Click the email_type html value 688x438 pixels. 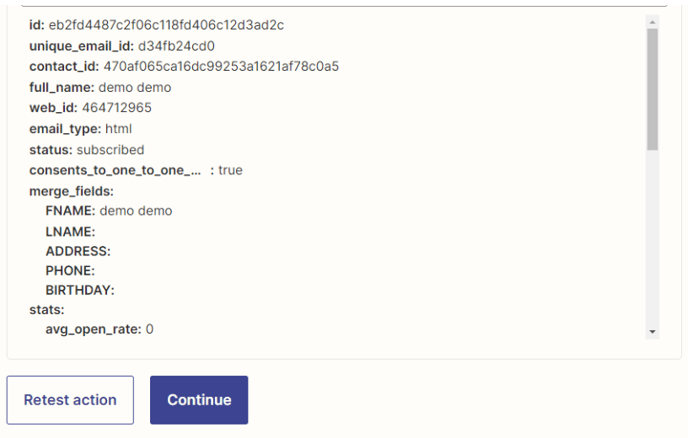(118, 129)
